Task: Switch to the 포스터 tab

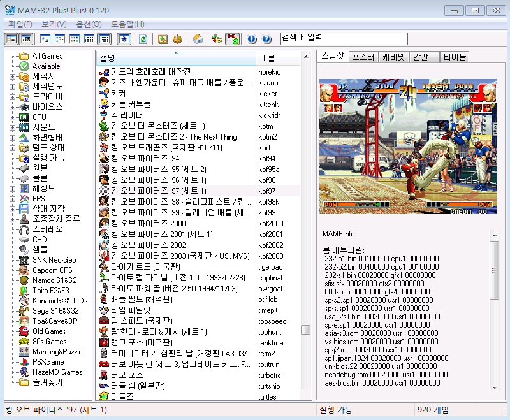Action: click(363, 57)
